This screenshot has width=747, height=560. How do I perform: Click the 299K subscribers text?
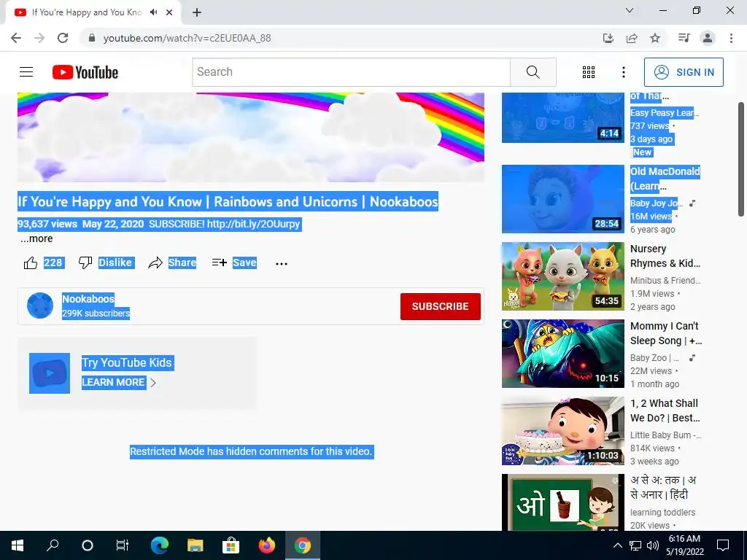pyautogui.click(x=96, y=314)
